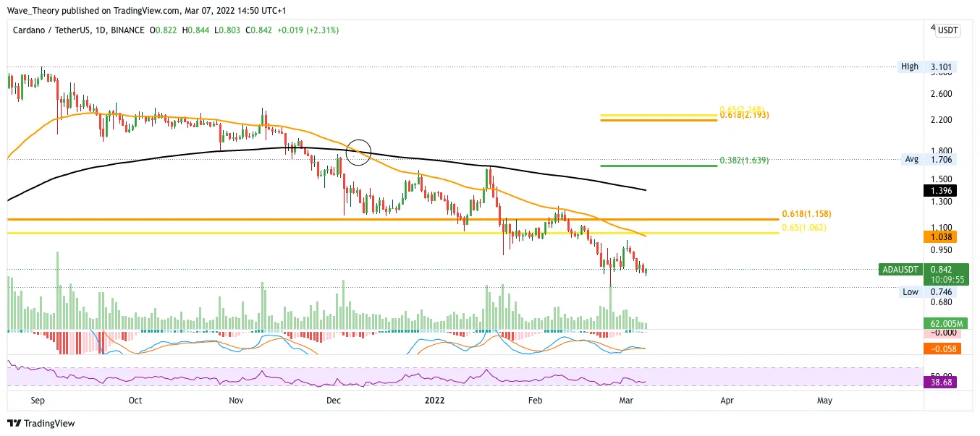The image size is (980, 436).
Task: Click the Dec label on time axis
Action: pyautogui.click(x=334, y=400)
